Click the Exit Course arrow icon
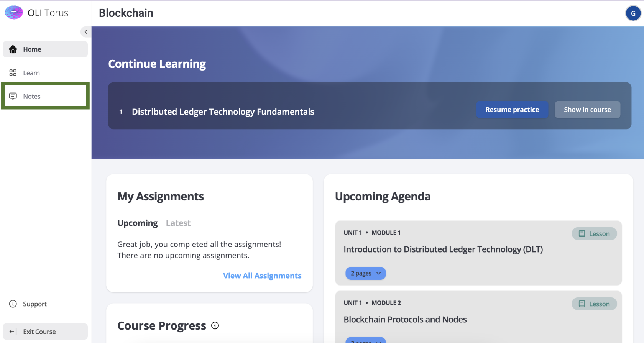Screen dimensions: 644x343 [13, 332]
